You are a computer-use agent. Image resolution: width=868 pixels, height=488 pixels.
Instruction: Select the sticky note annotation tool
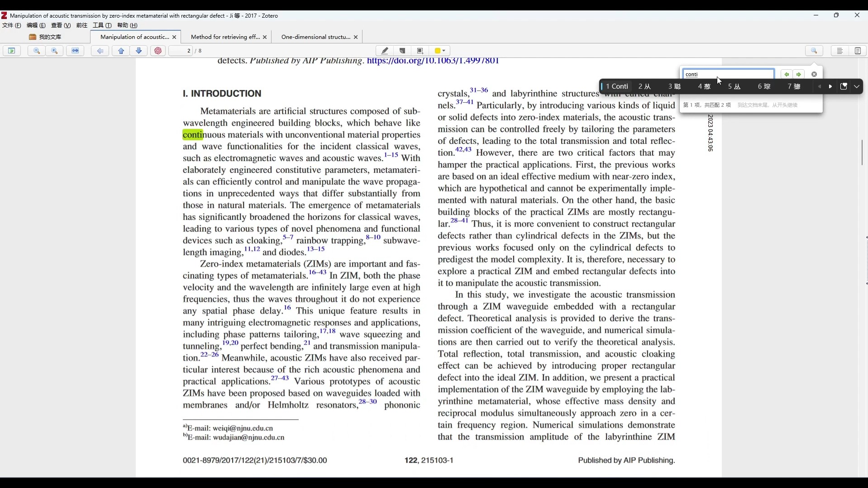[x=402, y=51]
